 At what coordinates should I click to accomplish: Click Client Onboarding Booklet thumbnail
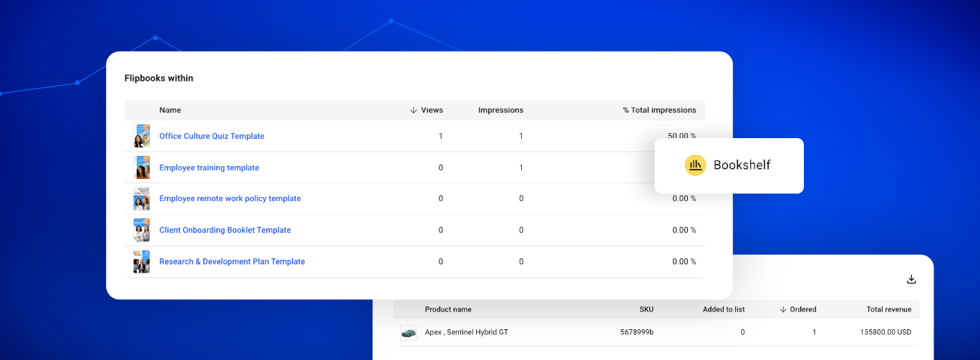(x=142, y=230)
